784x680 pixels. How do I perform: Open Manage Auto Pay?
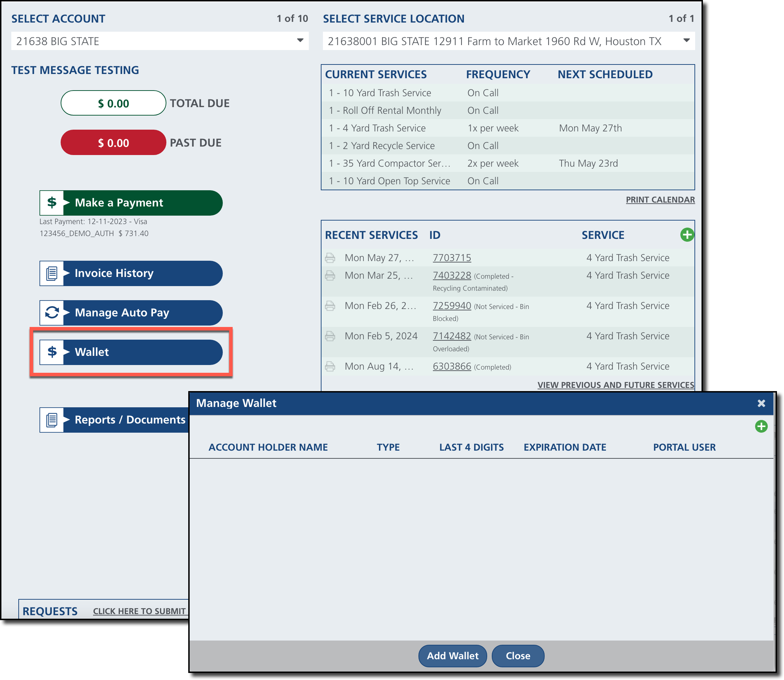131,313
